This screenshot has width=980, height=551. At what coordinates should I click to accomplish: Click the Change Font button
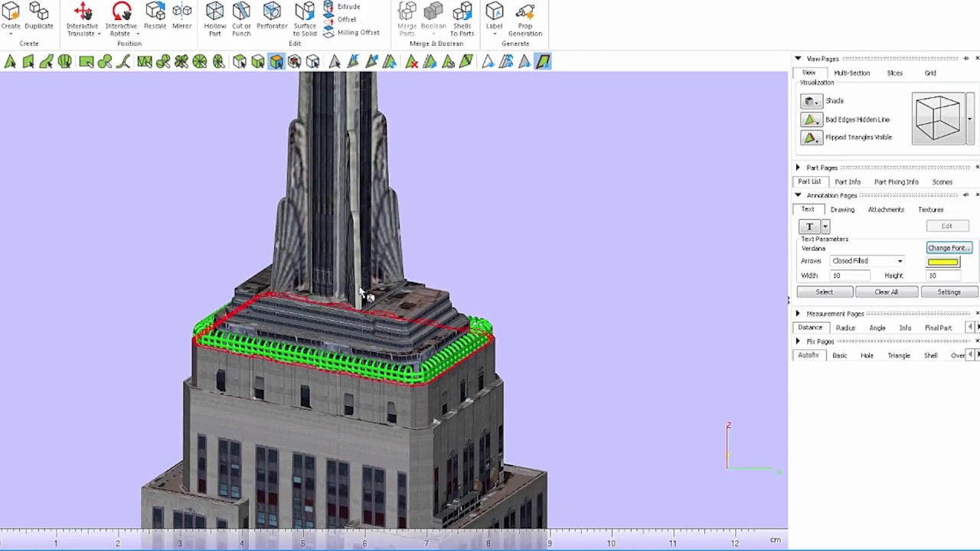click(949, 248)
